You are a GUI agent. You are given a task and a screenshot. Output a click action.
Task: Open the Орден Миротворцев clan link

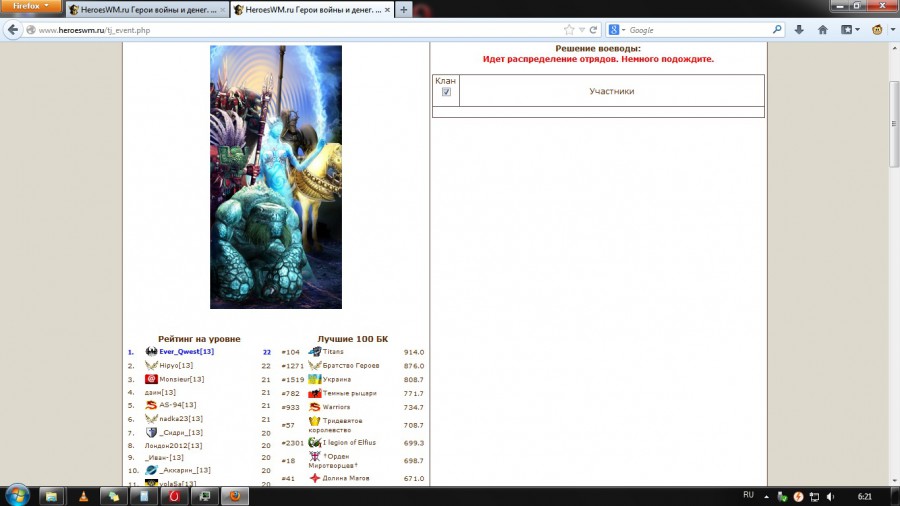pos(334,461)
